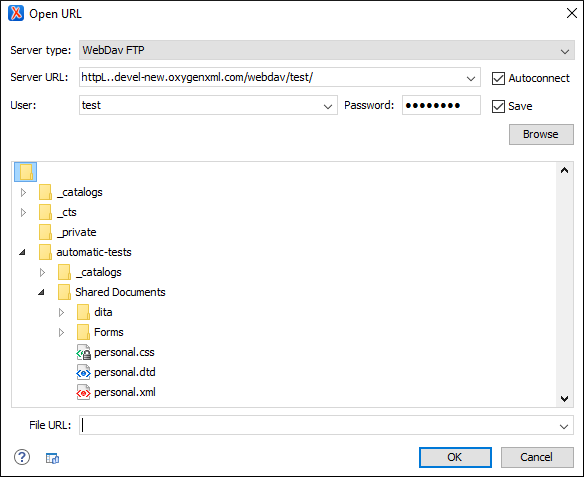Toggle the Autoconnect checkbox
The width and height of the screenshot is (584, 477).
click(x=498, y=78)
